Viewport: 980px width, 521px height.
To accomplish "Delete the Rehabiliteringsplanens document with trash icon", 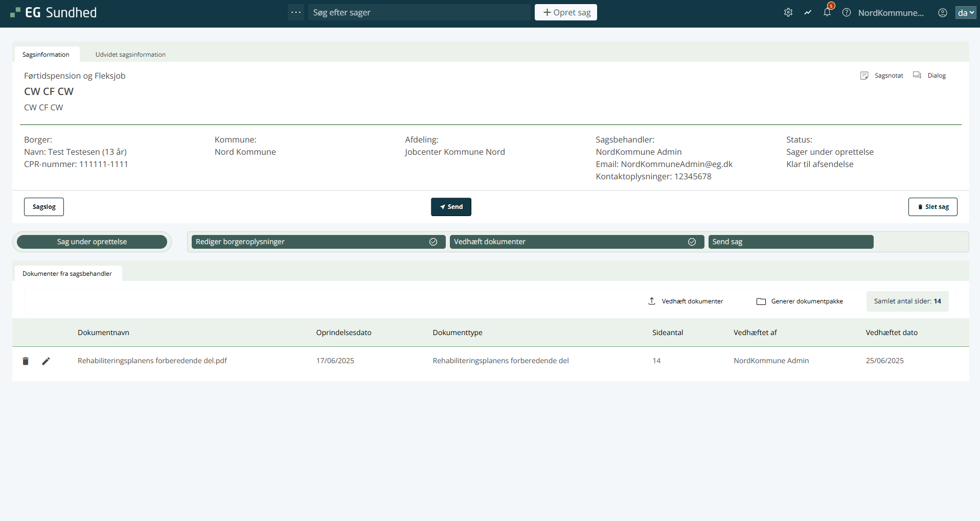I will point(26,361).
